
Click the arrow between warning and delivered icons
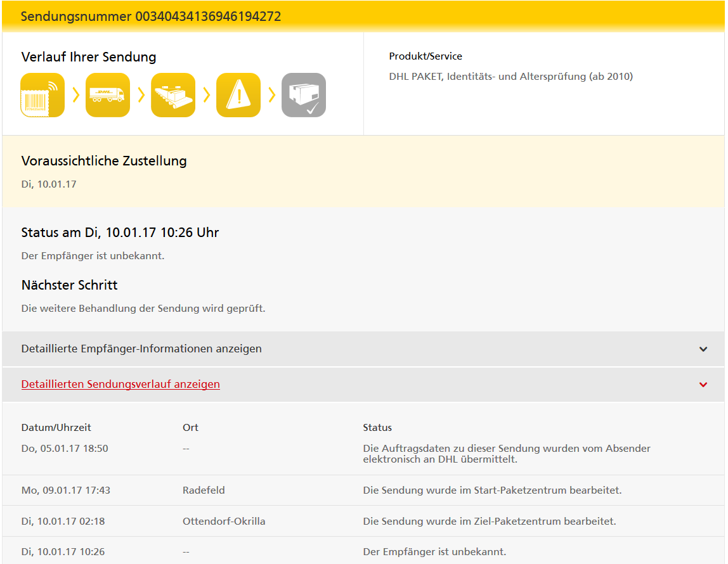point(271,95)
